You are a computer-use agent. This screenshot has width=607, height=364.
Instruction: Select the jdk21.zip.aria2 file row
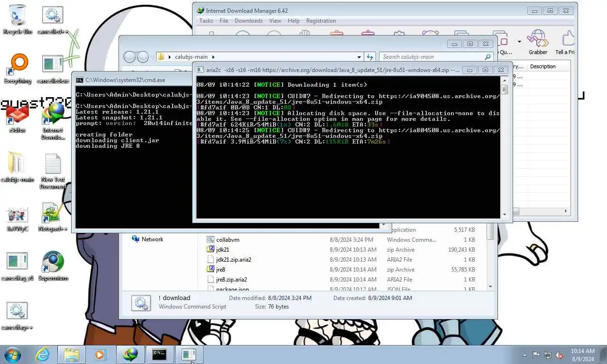click(341, 260)
